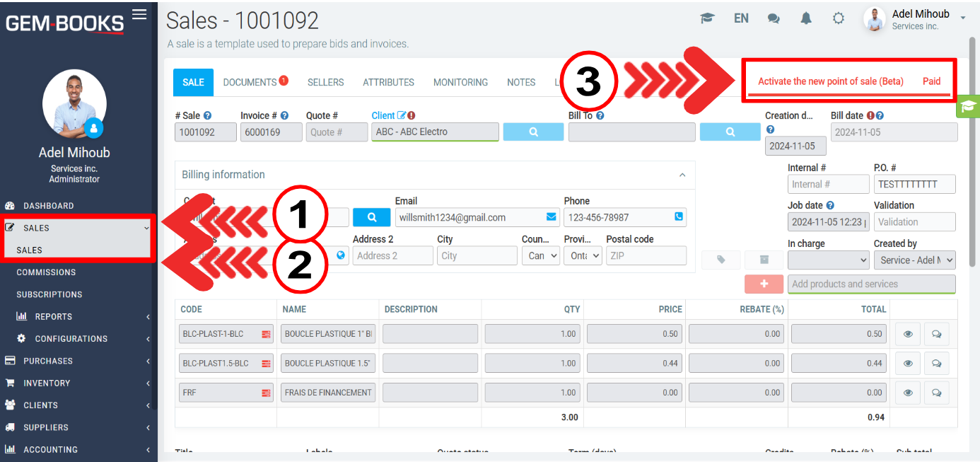
Task: Click the envelope icon in Email field
Action: (551, 217)
